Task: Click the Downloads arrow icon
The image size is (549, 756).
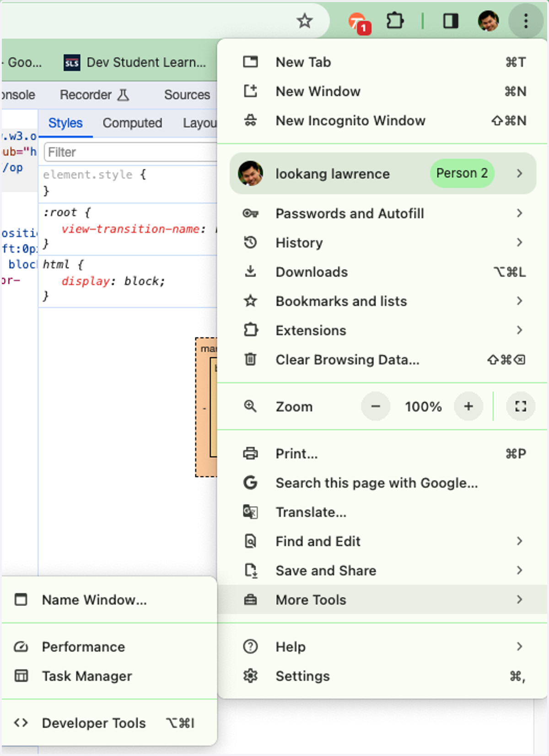Action: [250, 272]
